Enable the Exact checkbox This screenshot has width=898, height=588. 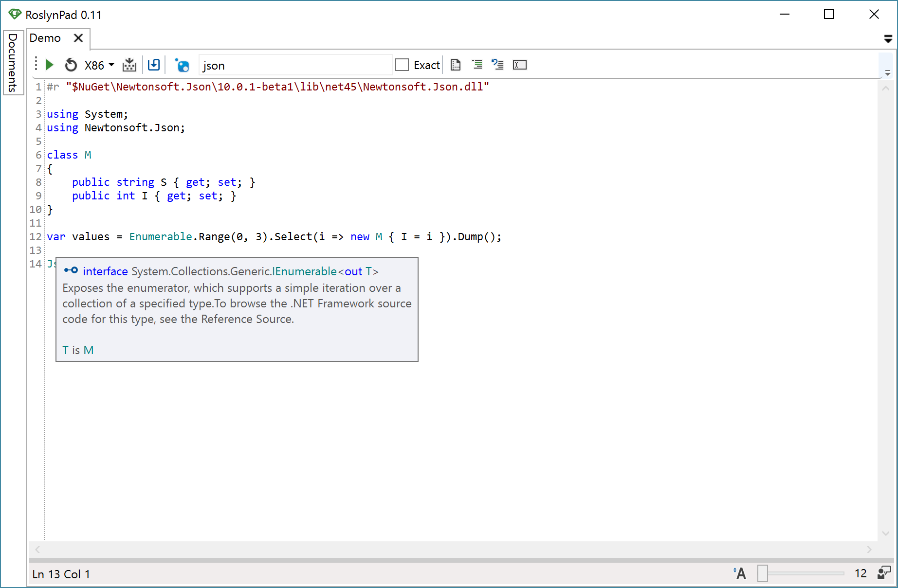pos(402,65)
